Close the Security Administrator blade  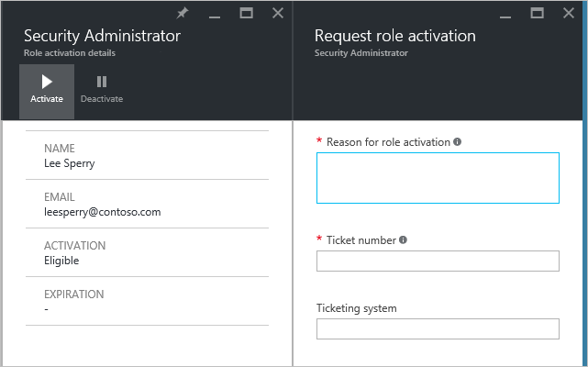[278, 13]
